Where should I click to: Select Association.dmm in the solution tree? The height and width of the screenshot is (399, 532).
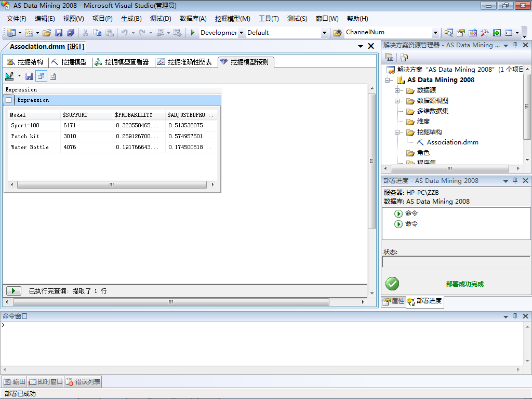[453, 142]
